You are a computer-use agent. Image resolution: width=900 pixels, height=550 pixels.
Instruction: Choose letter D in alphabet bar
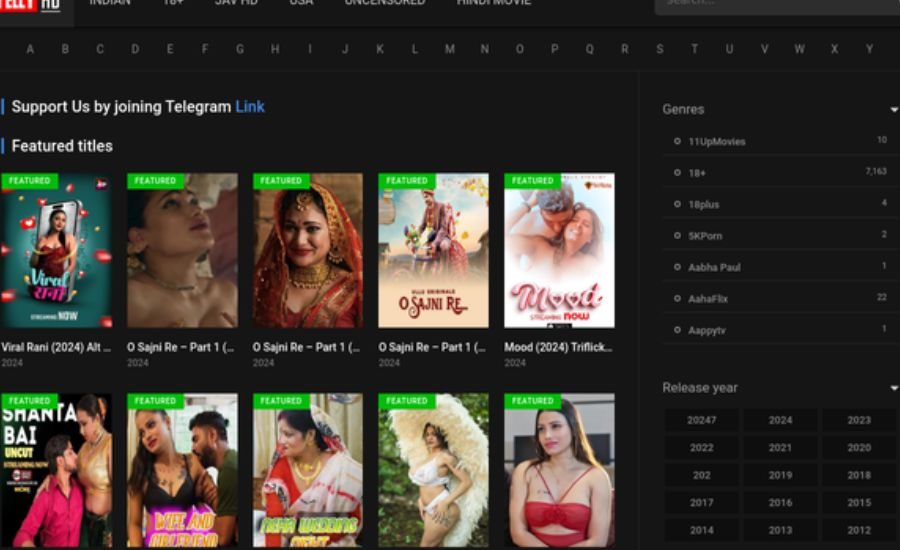[135, 49]
